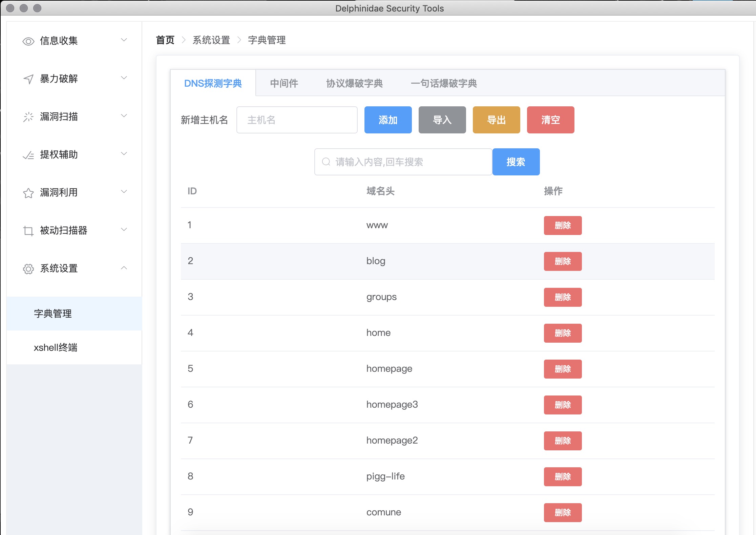Focus the 主机名 input field

pyautogui.click(x=297, y=120)
